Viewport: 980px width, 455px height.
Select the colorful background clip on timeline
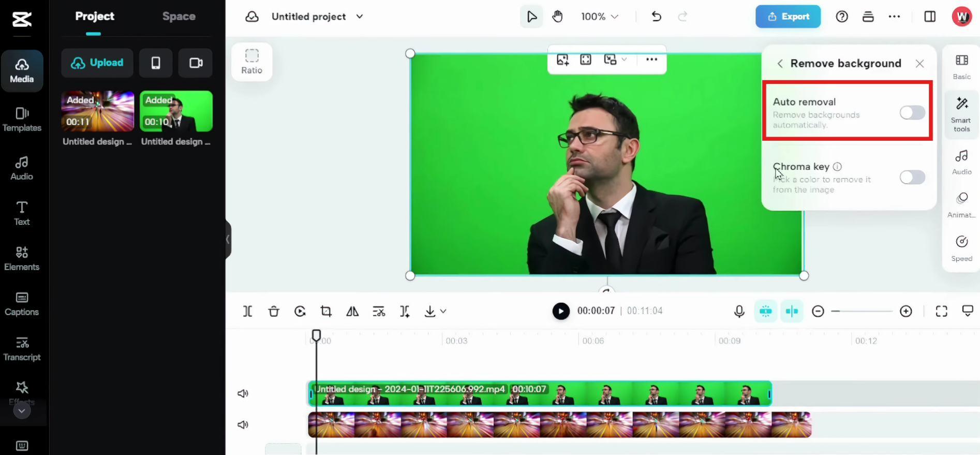tap(559, 424)
